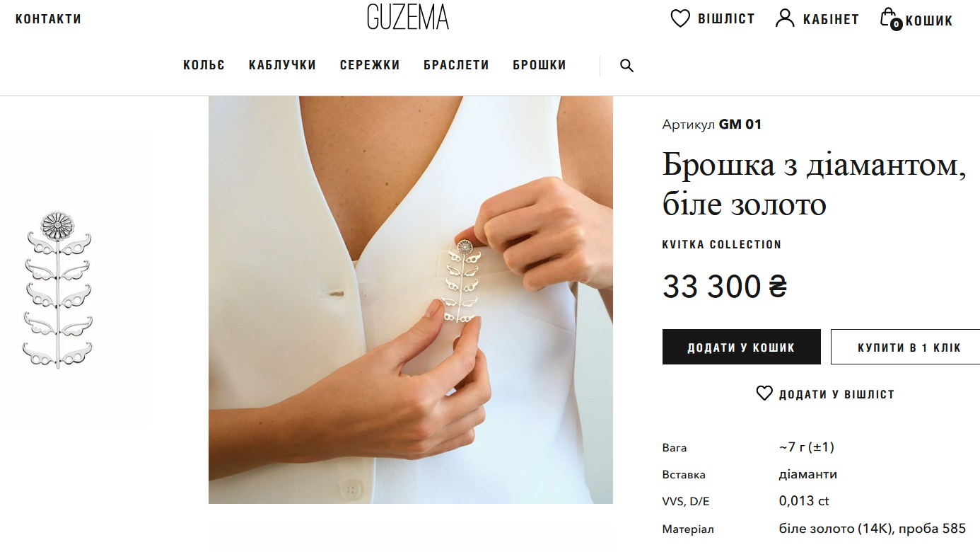
Task: Open the Kvitka Collection link
Action: point(722,244)
